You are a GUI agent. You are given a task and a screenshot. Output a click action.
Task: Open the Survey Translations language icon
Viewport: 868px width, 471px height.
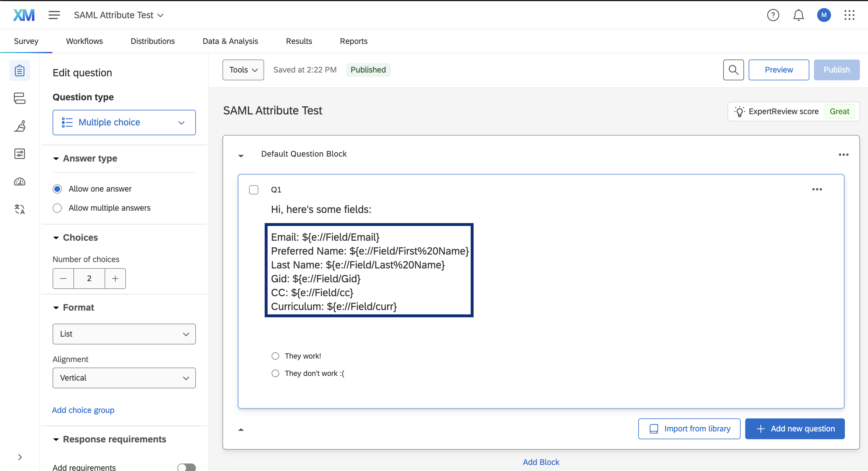point(19,209)
